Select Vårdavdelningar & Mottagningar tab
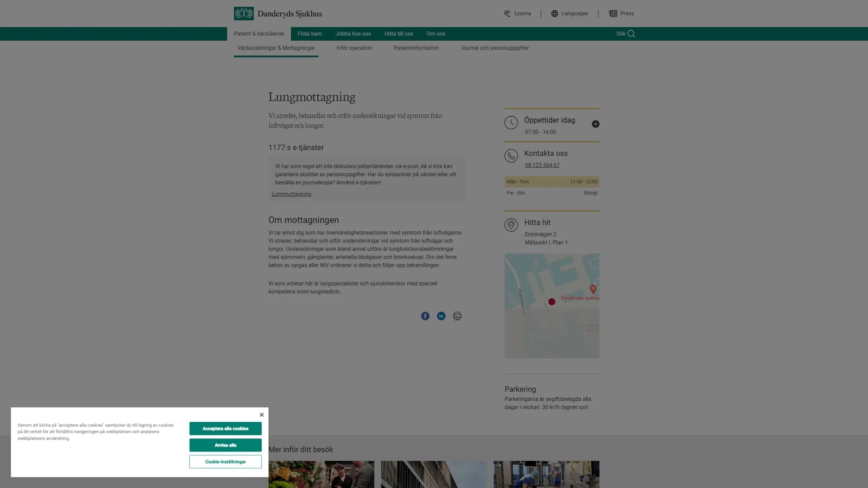868x488 pixels. (x=276, y=48)
